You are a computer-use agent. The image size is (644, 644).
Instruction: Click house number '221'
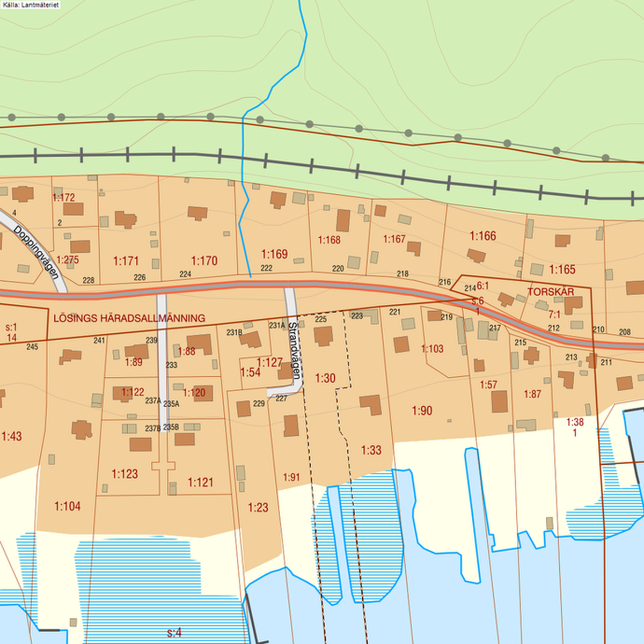(395, 312)
